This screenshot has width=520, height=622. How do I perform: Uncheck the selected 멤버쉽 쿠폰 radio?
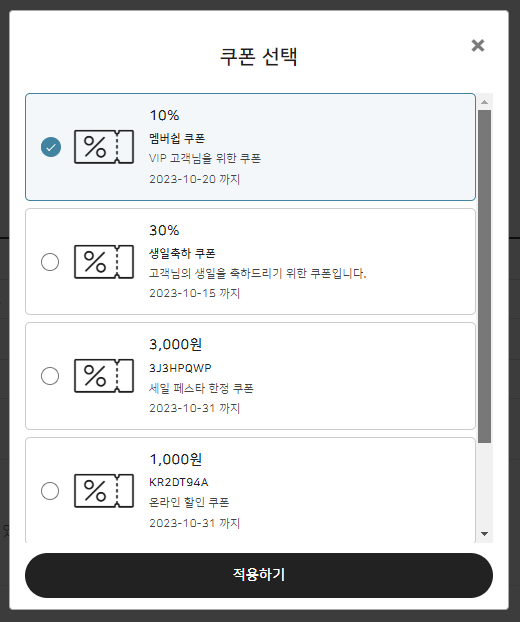pyautogui.click(x=51, y=147)
